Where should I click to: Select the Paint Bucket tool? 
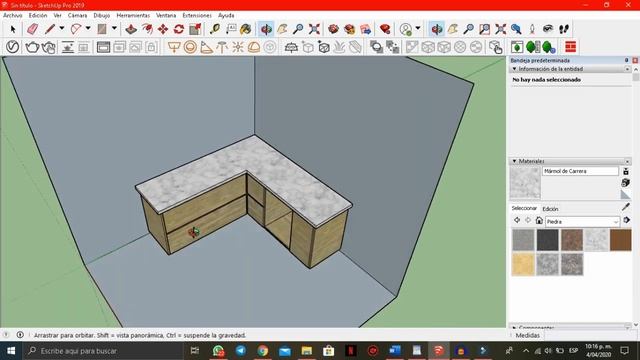point(246,29)
